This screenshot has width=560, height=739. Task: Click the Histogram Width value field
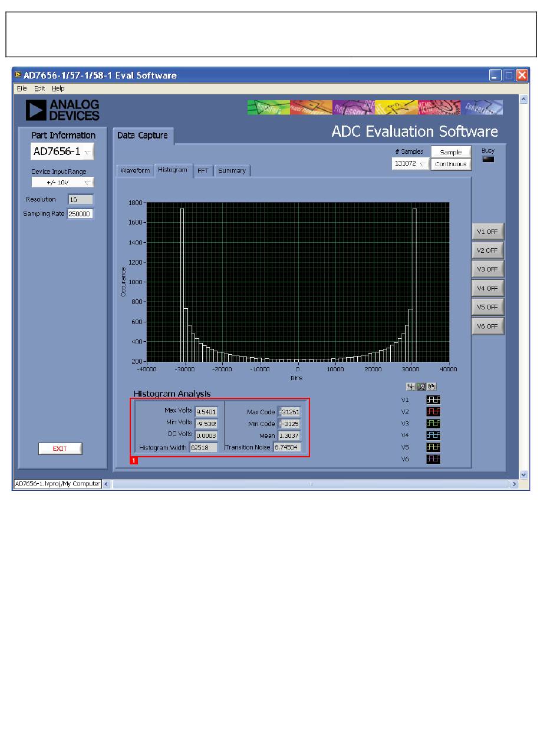(x=203, y=447)
